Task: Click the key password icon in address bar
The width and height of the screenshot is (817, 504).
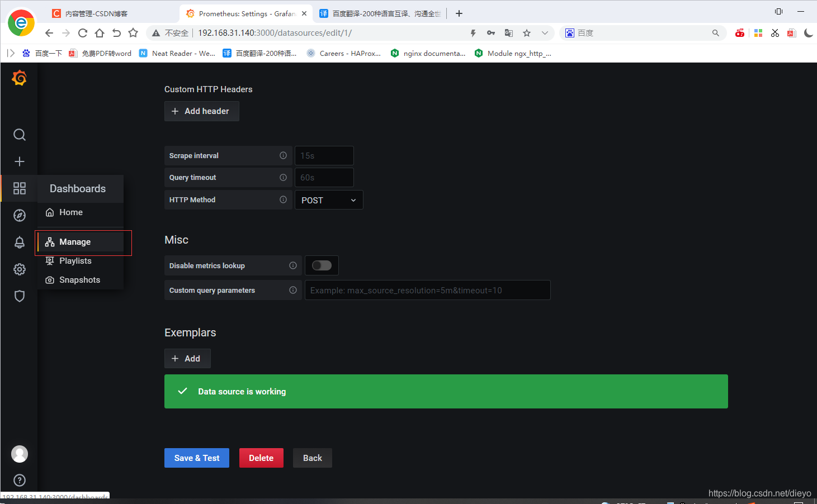Action: pos(491,33)
